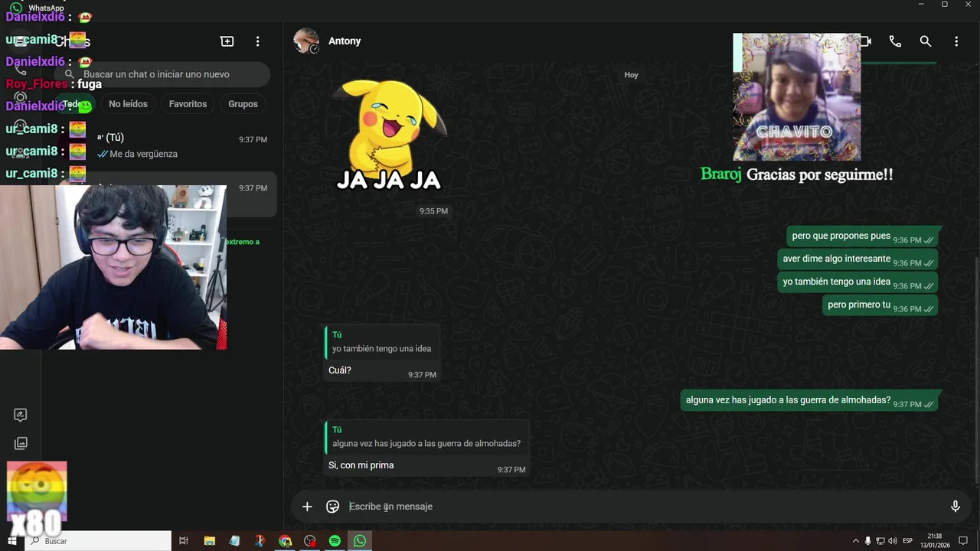This screenshot has width=980, height=551.
Task: Open contact info via the Antony name
Action: coord(345,41)
